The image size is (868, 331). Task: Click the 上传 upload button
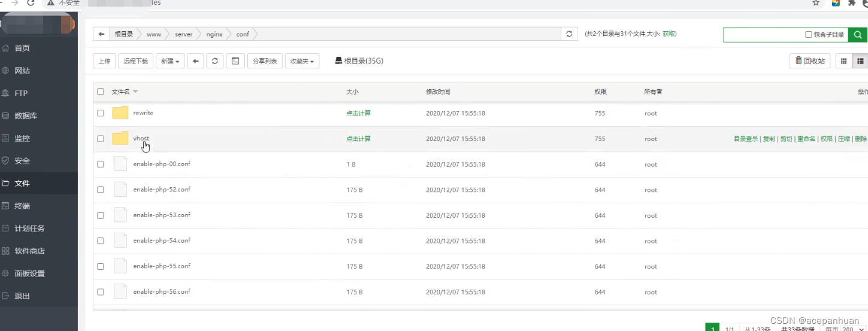tap(104, 61)
